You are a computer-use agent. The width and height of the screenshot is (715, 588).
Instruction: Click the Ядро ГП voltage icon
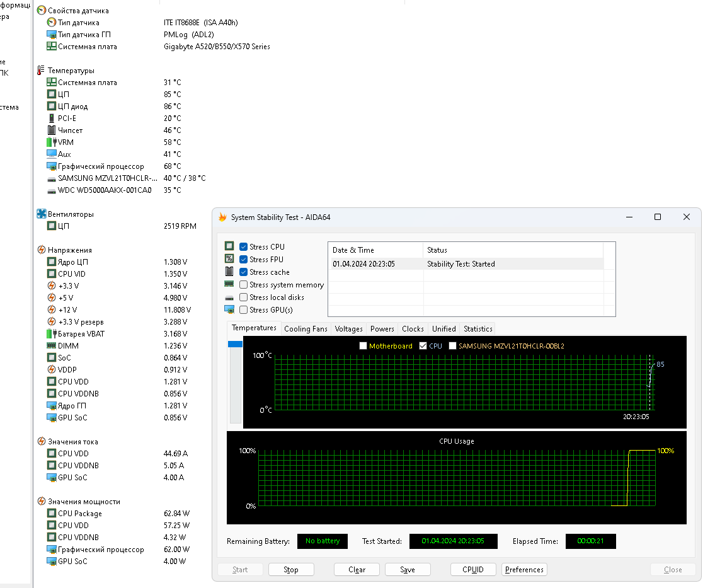[52, 405]
